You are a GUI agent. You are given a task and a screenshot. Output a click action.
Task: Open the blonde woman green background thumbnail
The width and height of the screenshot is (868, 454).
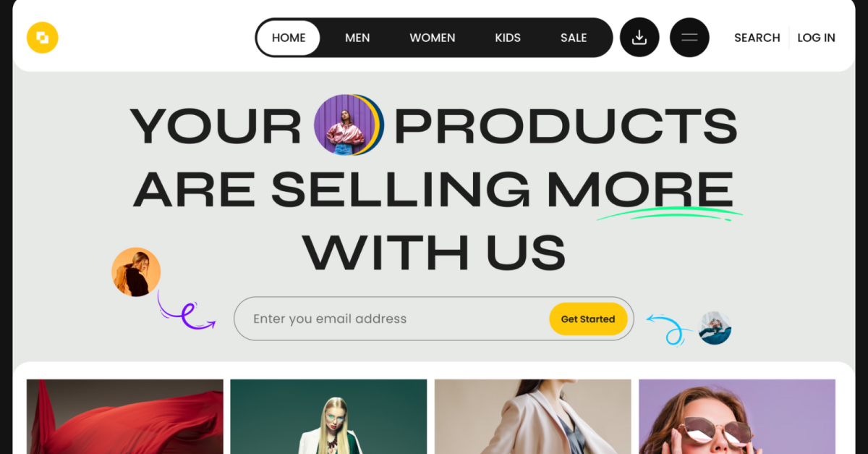(x=328, y=416)
